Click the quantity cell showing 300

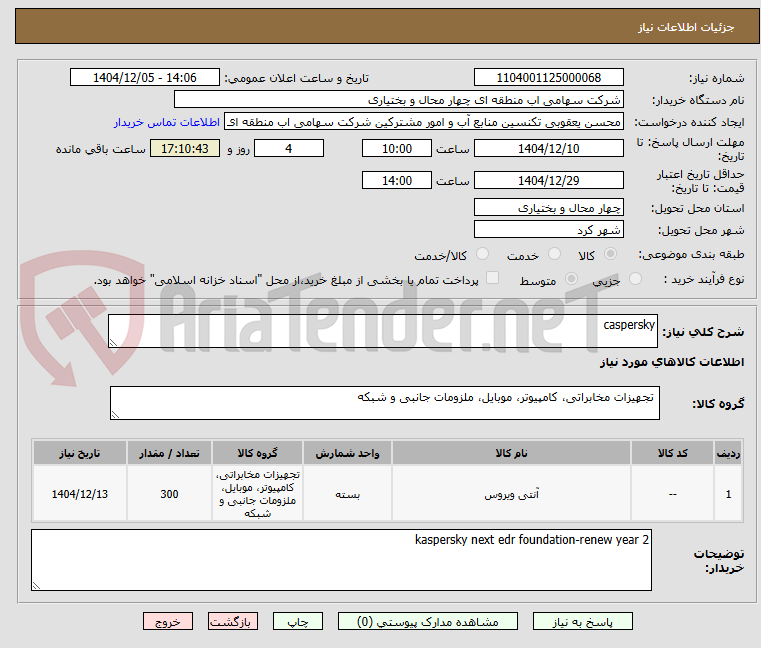(x=169, y=494)
